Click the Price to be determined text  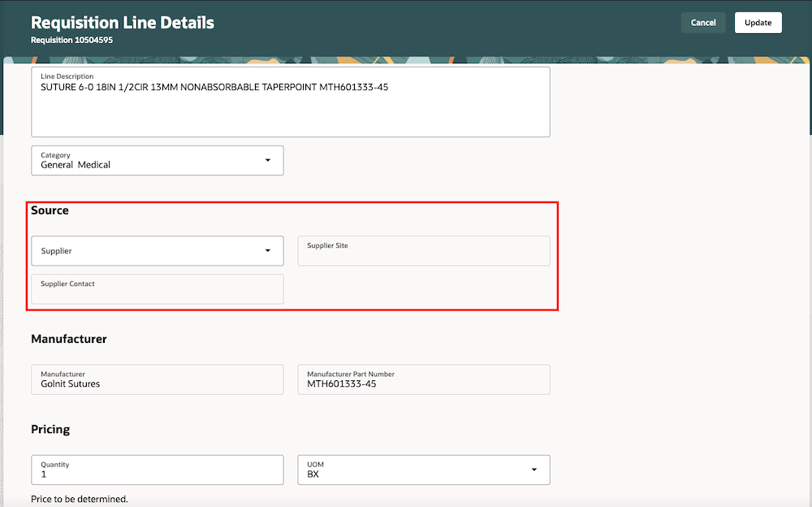pyautogui.click(x=78, y=499)
